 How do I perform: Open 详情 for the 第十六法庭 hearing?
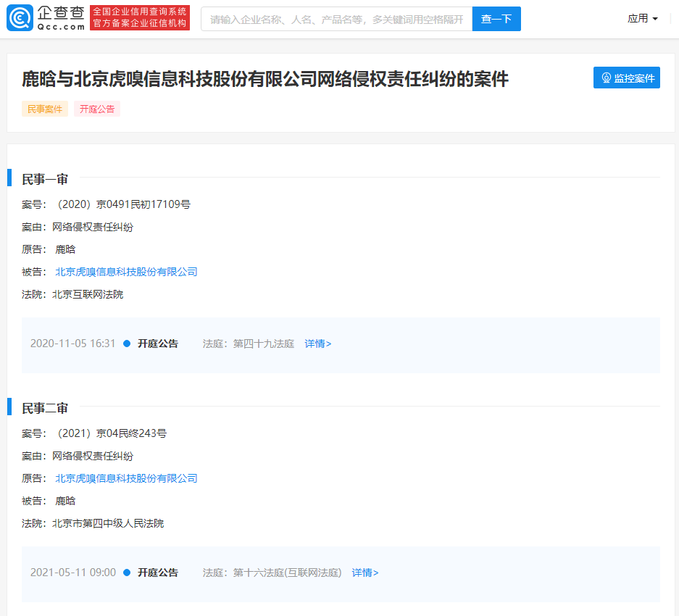365,573
